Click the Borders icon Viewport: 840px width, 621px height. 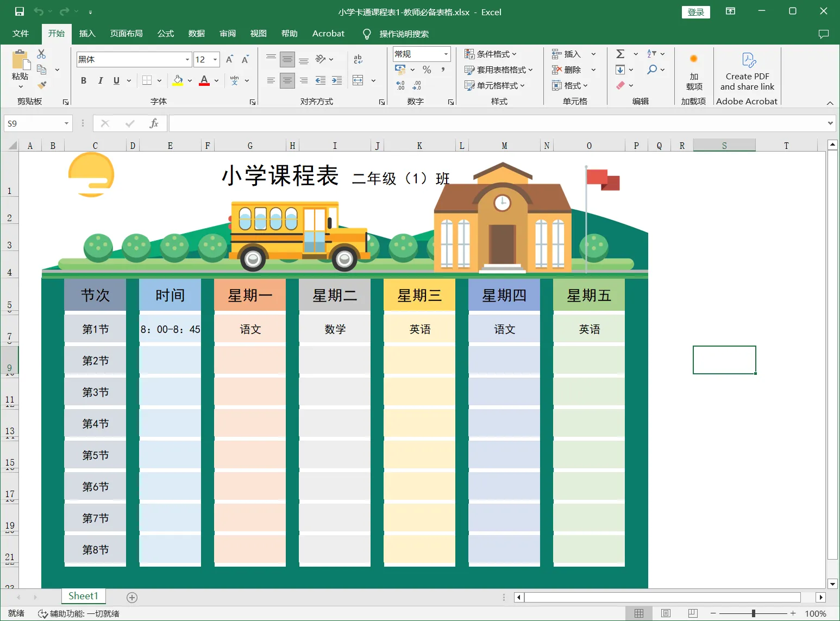click(x=147, y=80)
